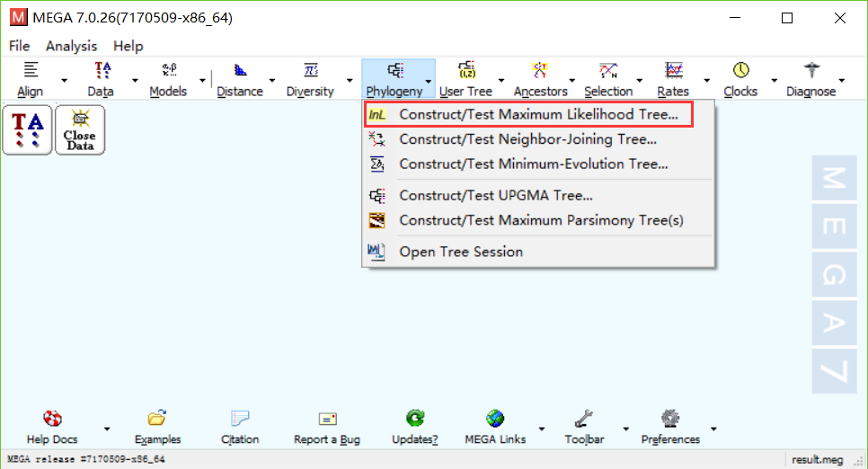Open Preferences

click(670, 428)
